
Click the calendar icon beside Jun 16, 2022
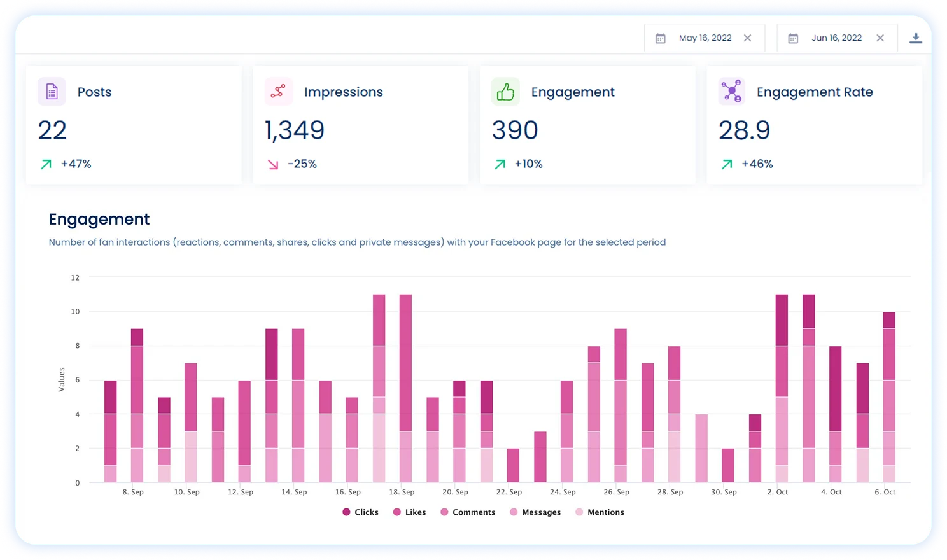792,38
